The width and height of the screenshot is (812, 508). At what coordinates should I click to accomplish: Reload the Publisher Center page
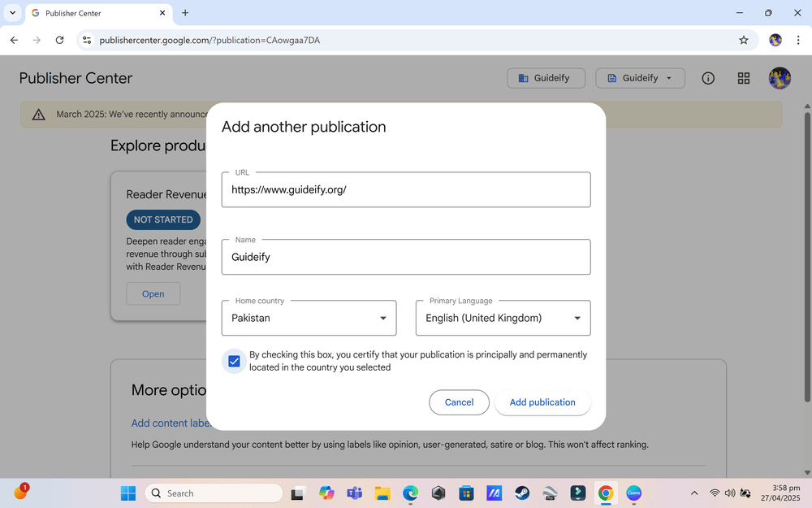(x=59, y=40)
